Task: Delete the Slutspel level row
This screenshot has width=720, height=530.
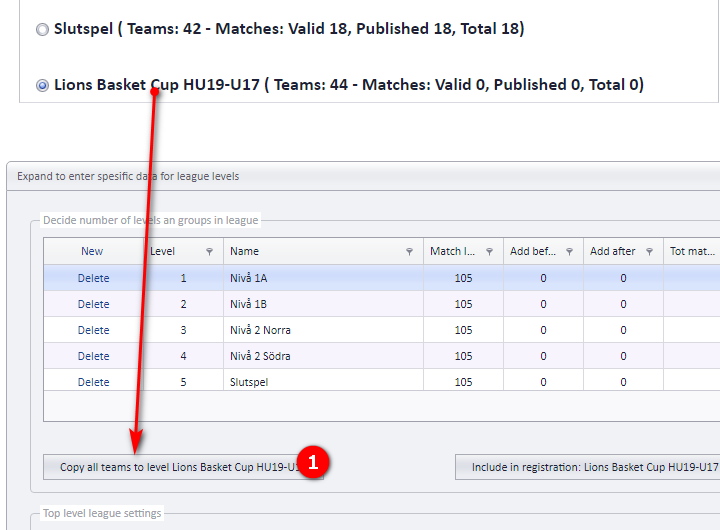Action: tap(94, 382)
